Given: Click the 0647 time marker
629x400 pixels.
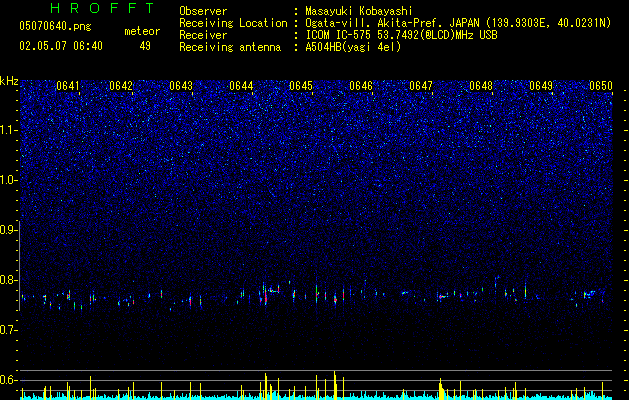Looking at the screenshot, I should click(x=421, y=86).
